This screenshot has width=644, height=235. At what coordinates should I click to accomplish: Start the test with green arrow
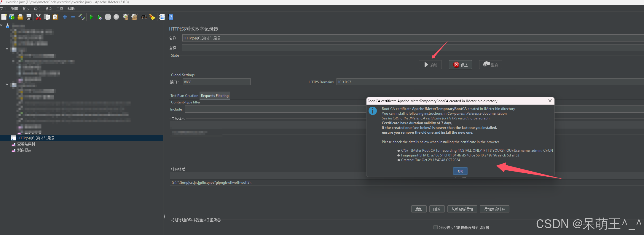click(91, 17)
